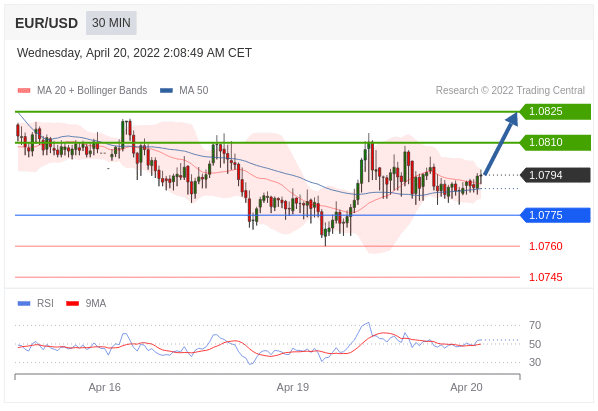598x411 pixels.
Task: Toggle the MA 50 blue legend swatch
Action: click(x=166, y=91)
